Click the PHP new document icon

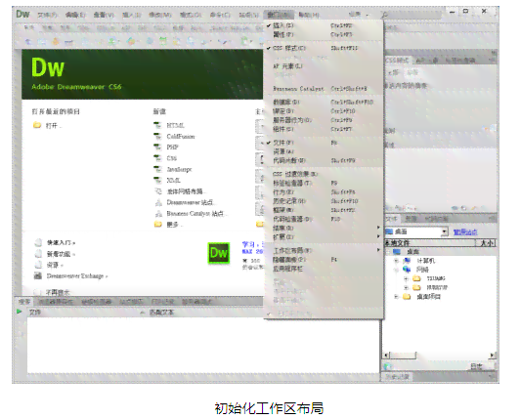tap(157, 147)
